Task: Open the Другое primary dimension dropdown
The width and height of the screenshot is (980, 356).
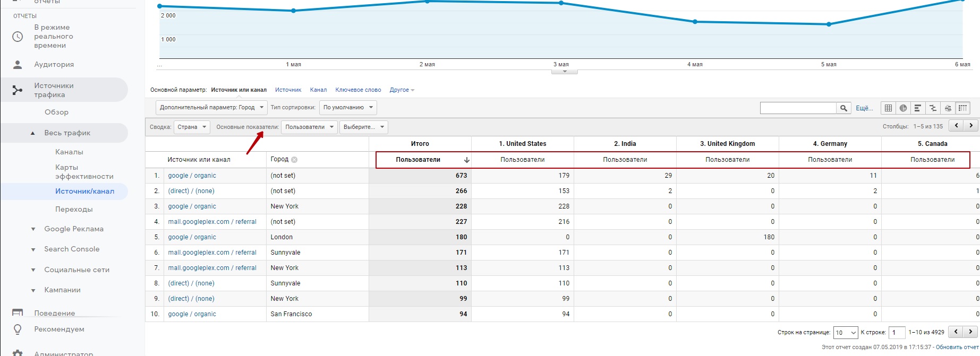Action: pos(402,90)
